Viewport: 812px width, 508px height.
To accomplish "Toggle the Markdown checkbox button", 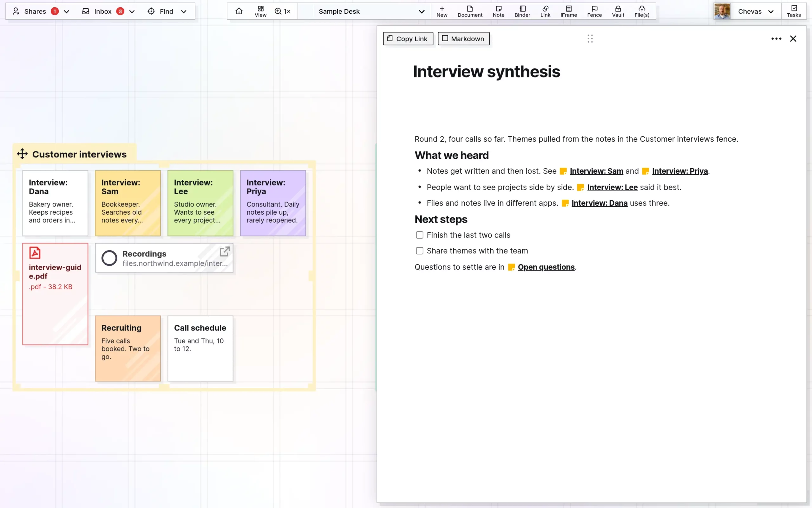I will click(463, 39).
